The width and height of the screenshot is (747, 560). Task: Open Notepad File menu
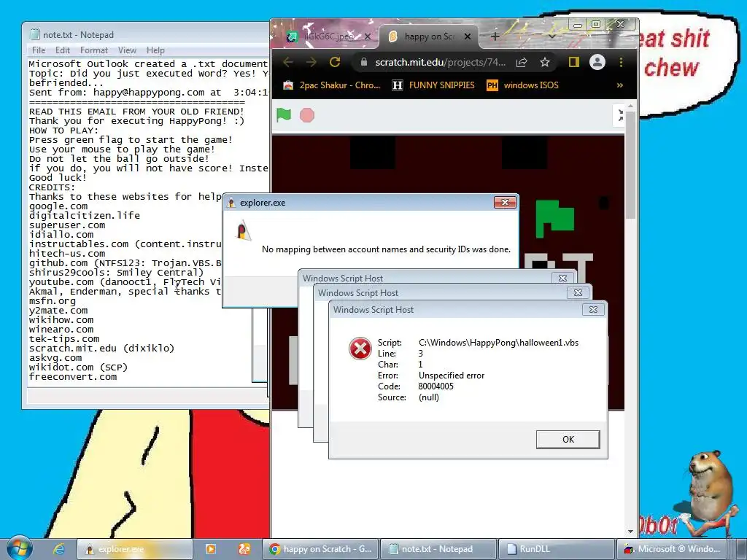(39, 50)
